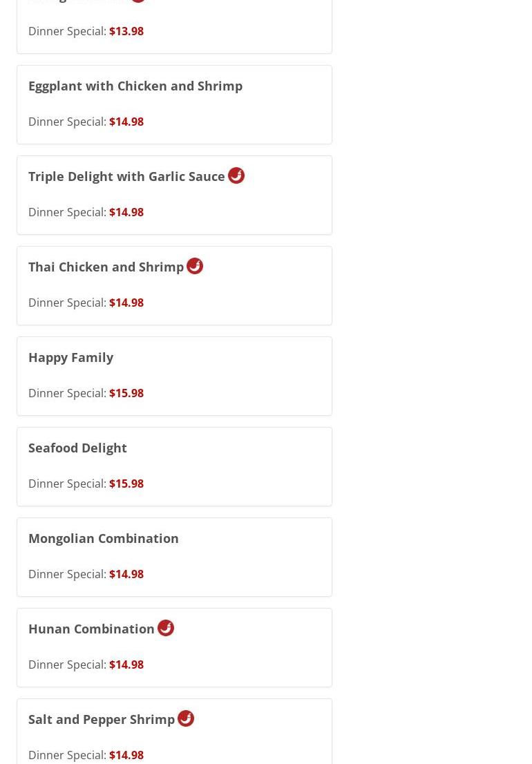Select the Mongolian Combination item
532x764 pixels.
(x=104, y=538)
